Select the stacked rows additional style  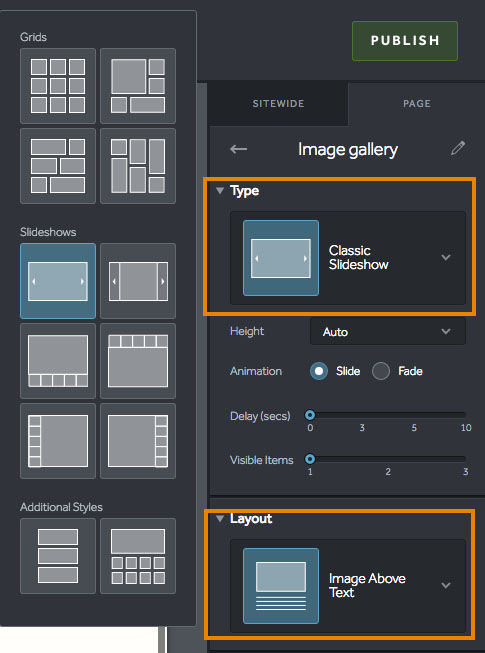[x=58, y=556]
